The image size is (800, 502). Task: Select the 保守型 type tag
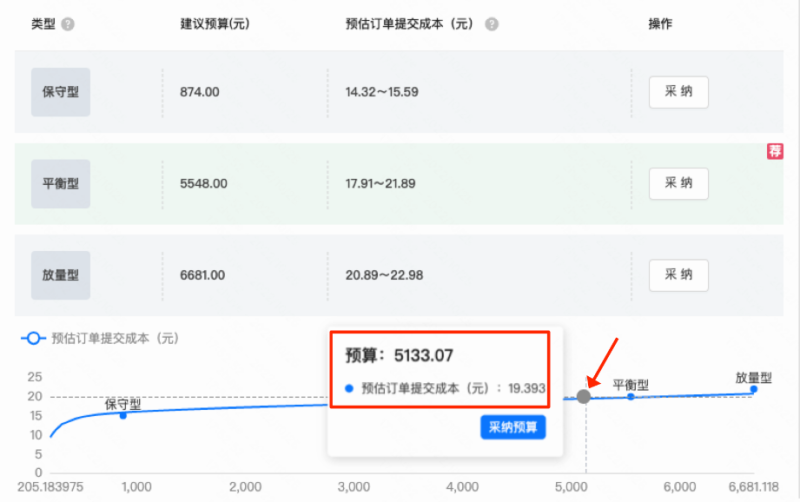pyautogui.click(x=61, y=92)
